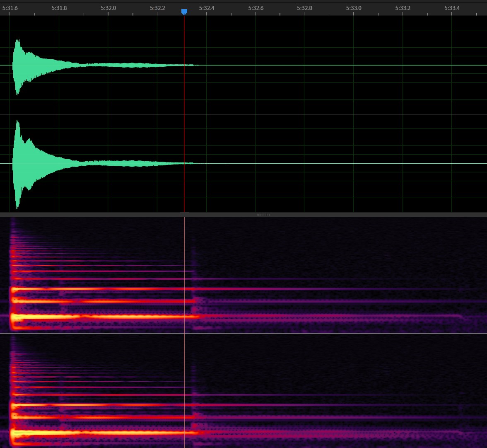
Task: Click the blue playhead marker on the ruler
Action: coord(184,12)
